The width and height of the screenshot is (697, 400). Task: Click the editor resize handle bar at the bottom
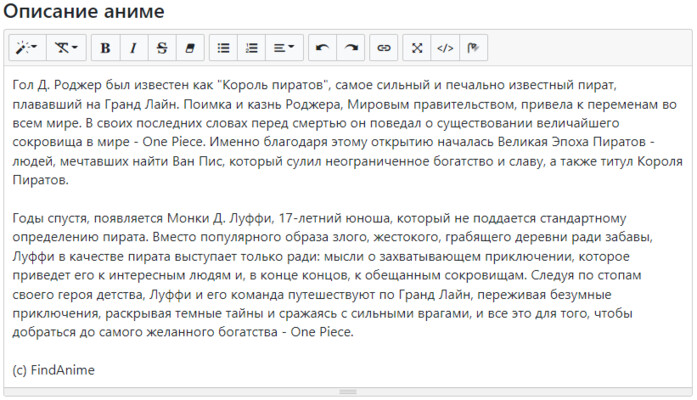click(x=348, y=392)
